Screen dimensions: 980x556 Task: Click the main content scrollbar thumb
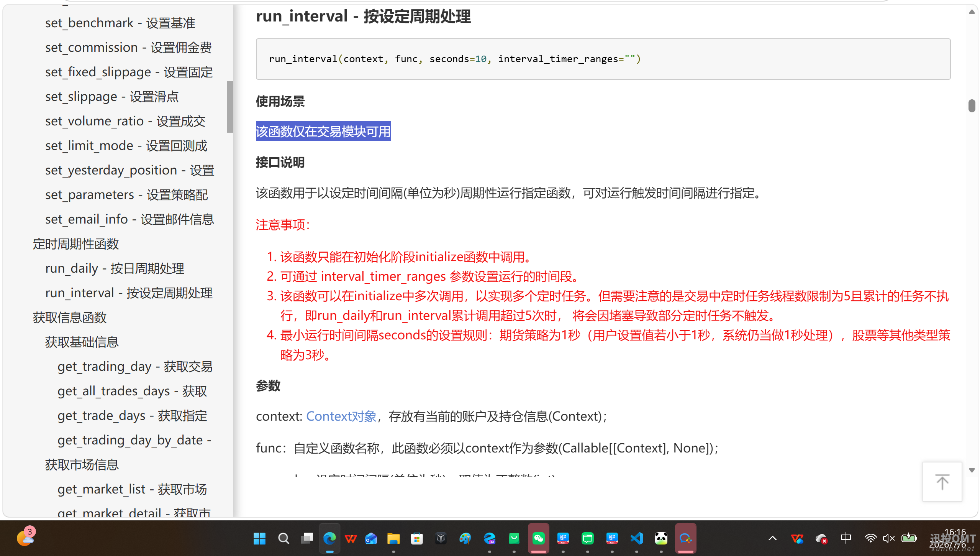click(x=972, y=106)
